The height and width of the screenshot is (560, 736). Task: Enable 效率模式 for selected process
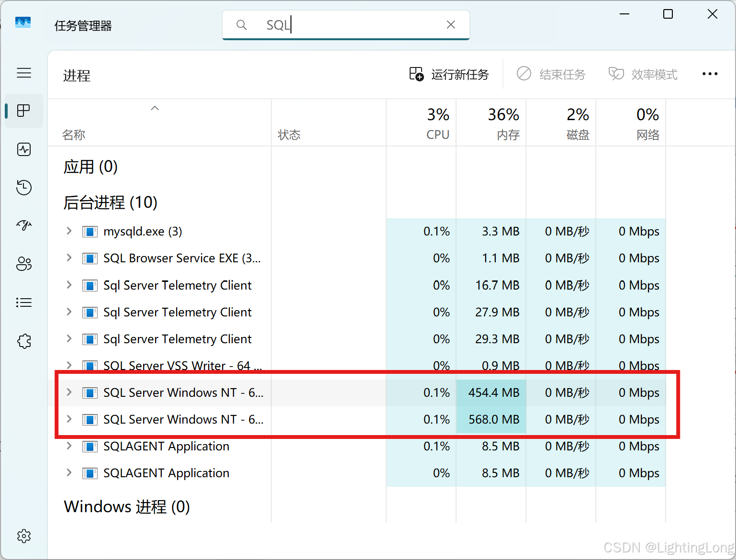(643, 74)
